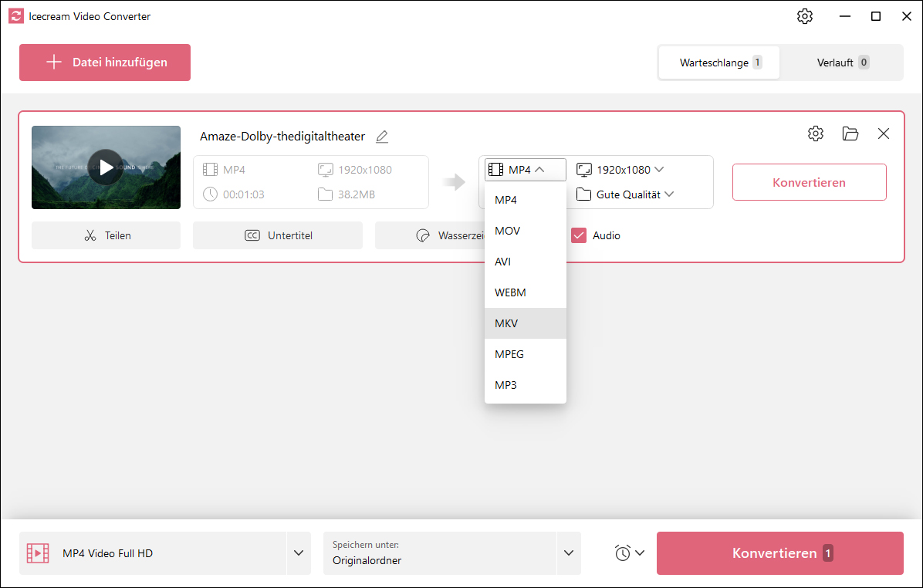
Task: Click Datei hinzufügen button
Action: point(105,63)
